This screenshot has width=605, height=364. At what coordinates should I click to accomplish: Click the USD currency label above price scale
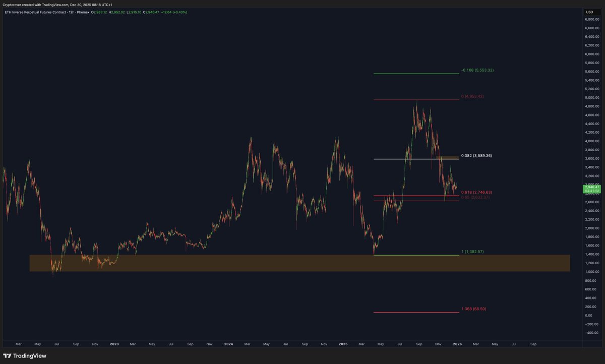click(x=589, y=11)
